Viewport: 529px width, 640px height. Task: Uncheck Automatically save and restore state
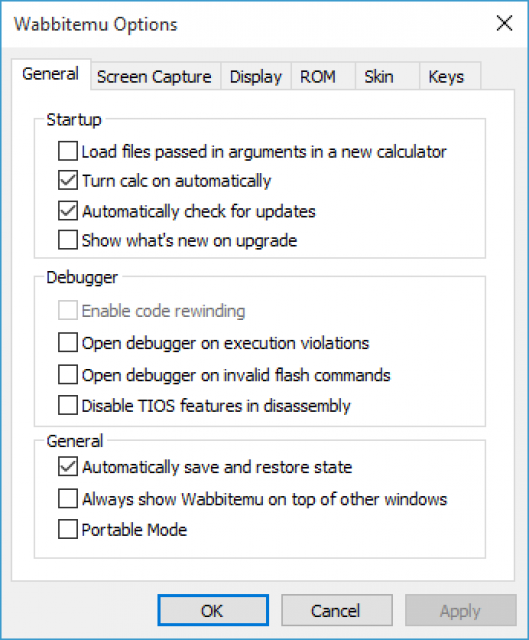point(68,467)
